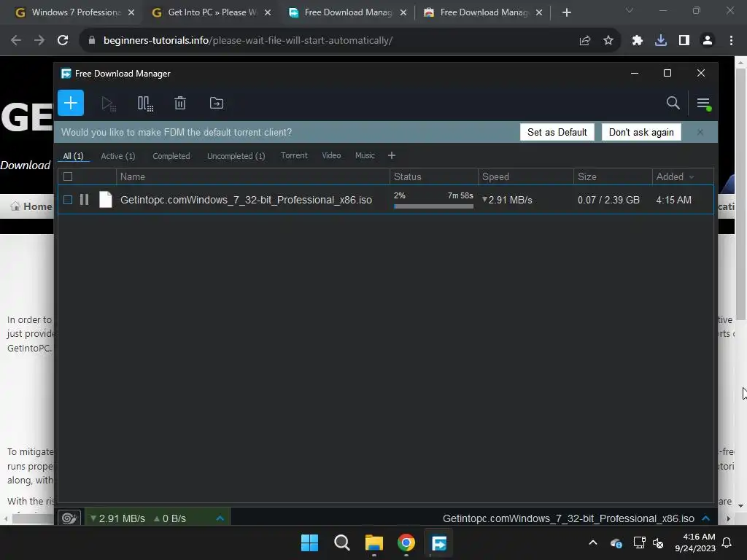Tick the select-all checkbox in the table header
Screen dimensions: 747x560
[x=68, y=176]
